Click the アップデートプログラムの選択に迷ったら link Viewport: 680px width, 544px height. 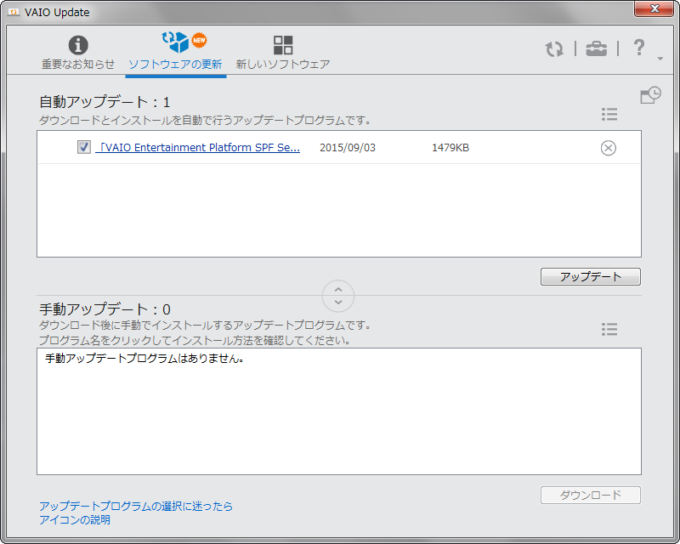[x=136, y=506]
